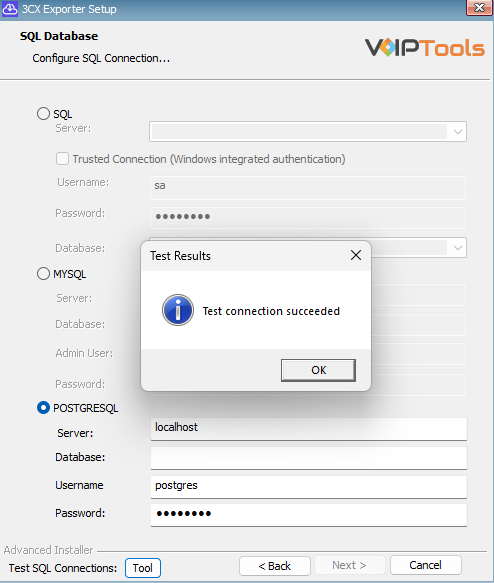Close the Test Results dialog with X

click(x=356, y=255)
